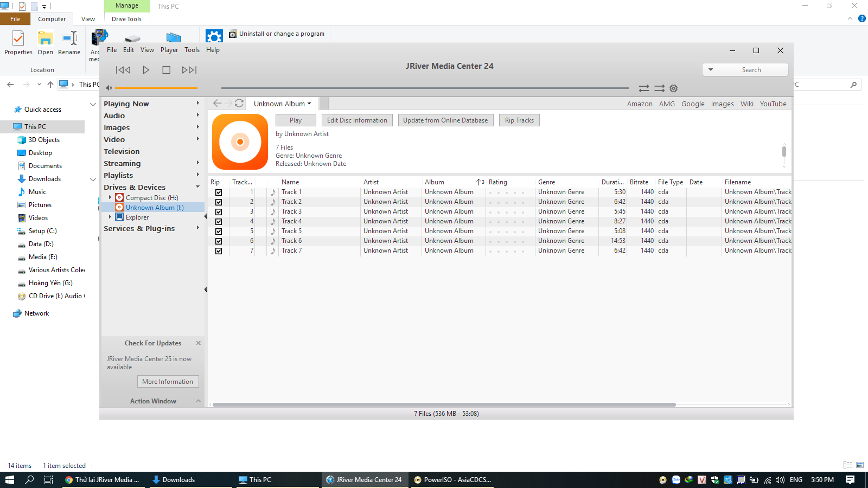Uncheck the Rip checkbox for Track 1
Viewport: 868px width, 488px height.
coord(219,192)
